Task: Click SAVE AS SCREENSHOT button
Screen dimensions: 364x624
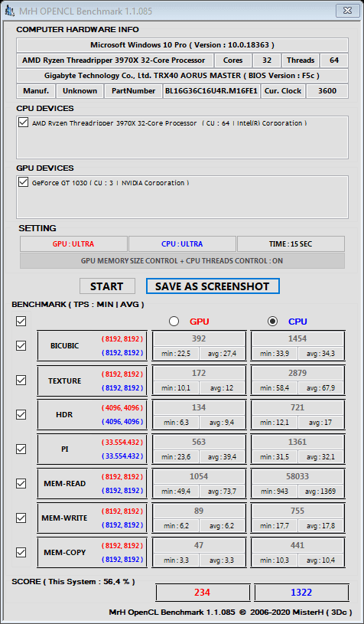Action: pyautogui.click(x=213, y=286)
